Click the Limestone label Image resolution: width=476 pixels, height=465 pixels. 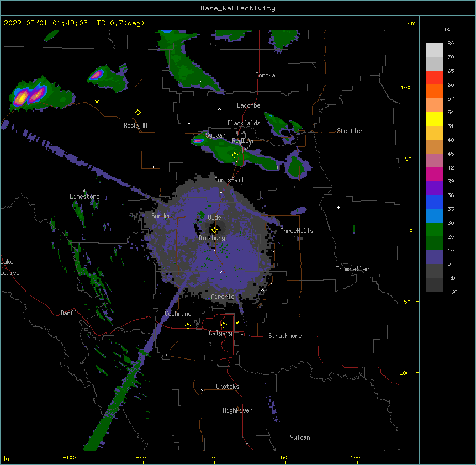pos(84,197)
